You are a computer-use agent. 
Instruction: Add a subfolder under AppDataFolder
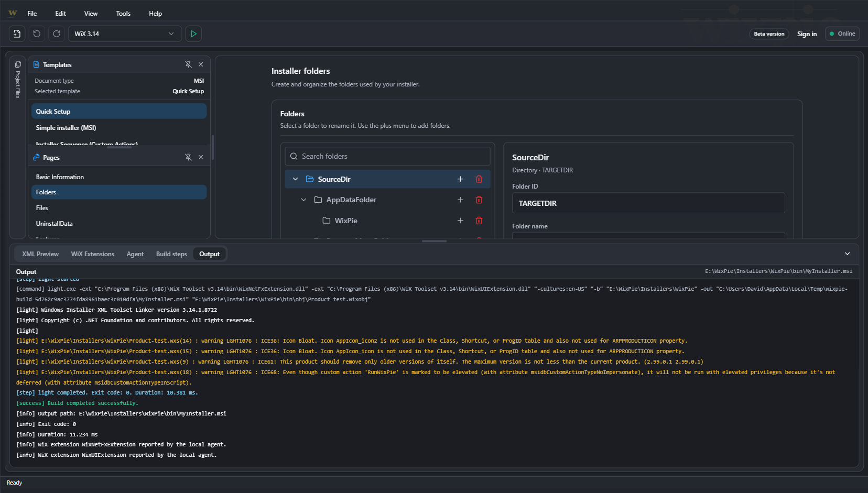pyautogui.click(x=460, y=200)
